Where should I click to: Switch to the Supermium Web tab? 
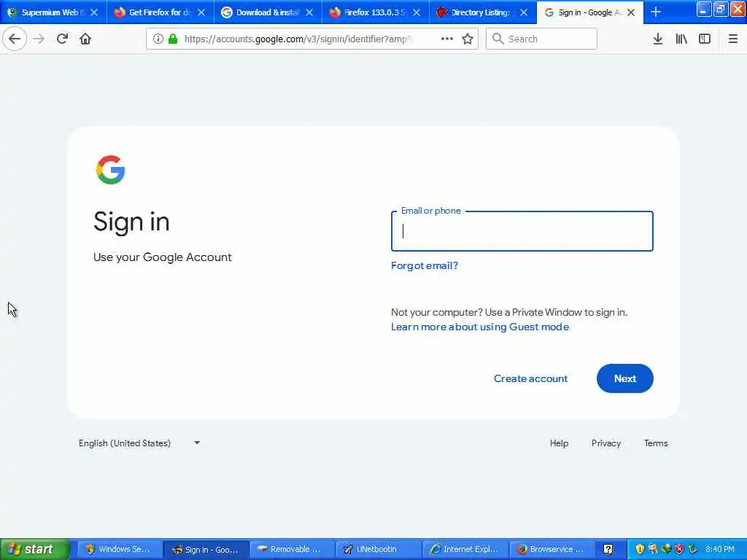coord(53,12)
